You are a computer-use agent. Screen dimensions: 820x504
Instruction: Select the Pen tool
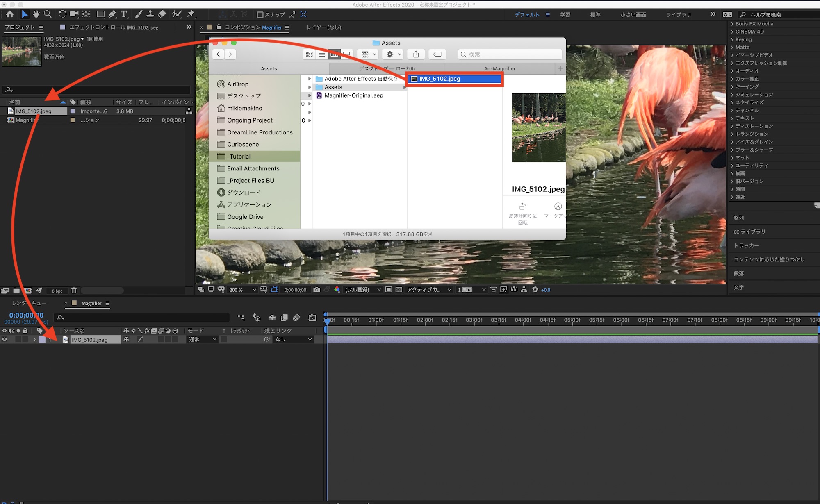coord(112,14)
